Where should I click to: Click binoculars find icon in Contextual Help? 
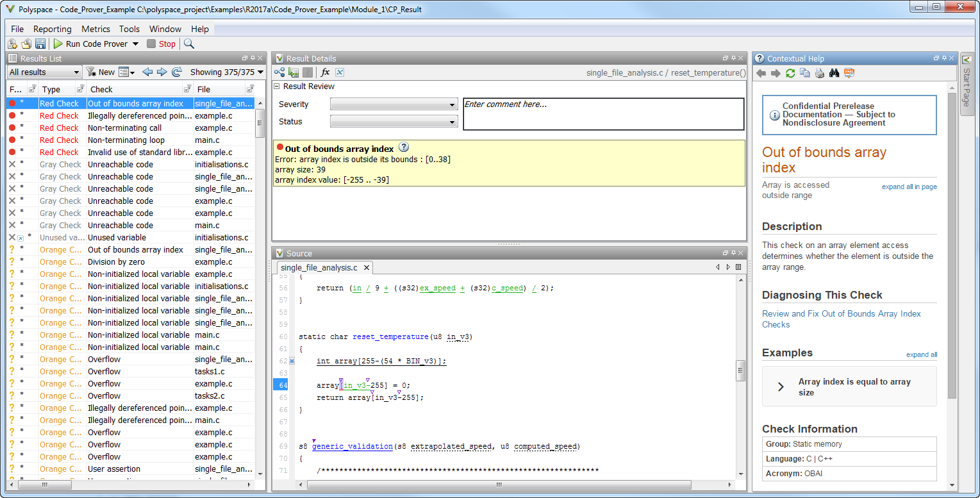click(834, 73)
